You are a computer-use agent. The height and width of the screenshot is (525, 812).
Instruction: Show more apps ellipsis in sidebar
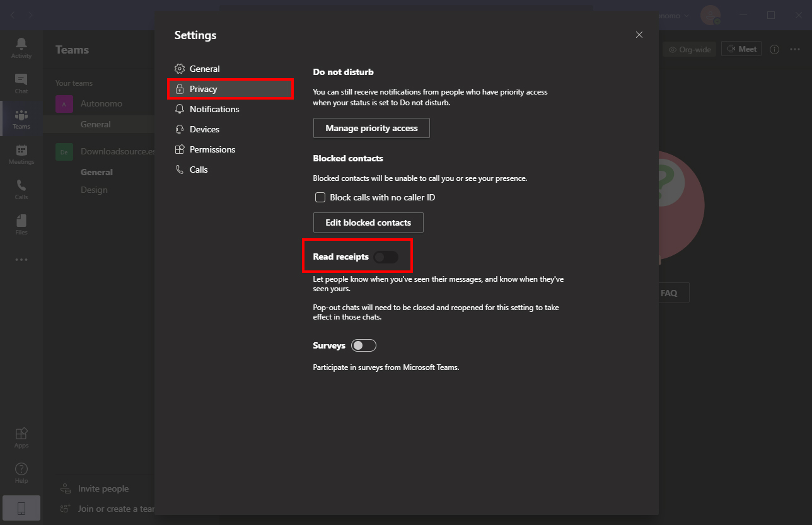click(x=21, y=260)
